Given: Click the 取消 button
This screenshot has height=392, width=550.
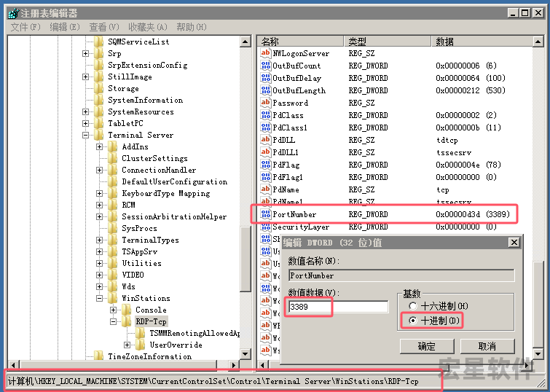Looking at the screenshot, I should [x=487, y=346].
